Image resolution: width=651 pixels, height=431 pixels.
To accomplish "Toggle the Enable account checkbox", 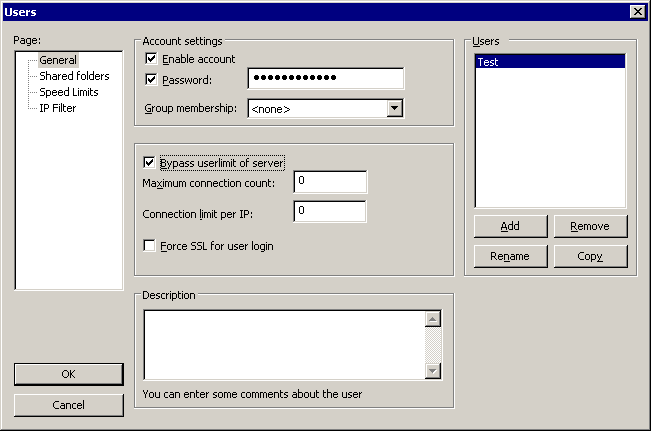I will pos(152,60).
